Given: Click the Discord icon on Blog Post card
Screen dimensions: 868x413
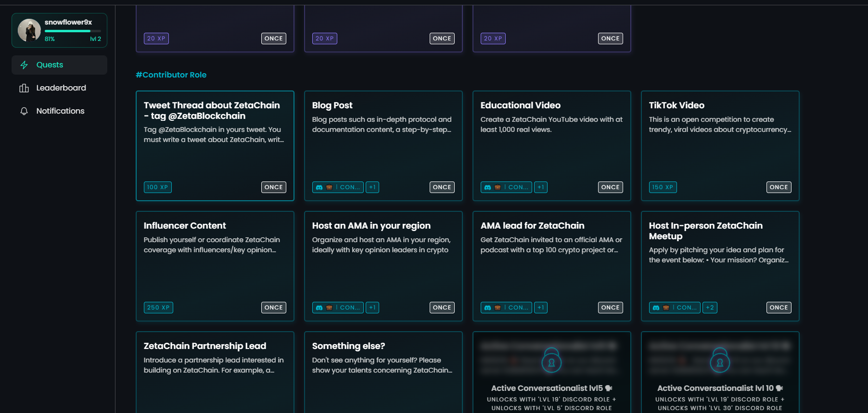Looking at the screenshot, I should 319,187.
